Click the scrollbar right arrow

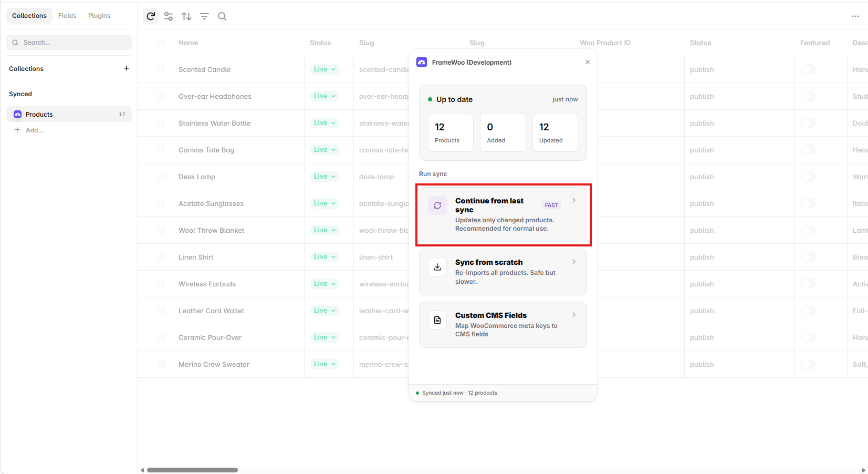click(x=864, y=470)
